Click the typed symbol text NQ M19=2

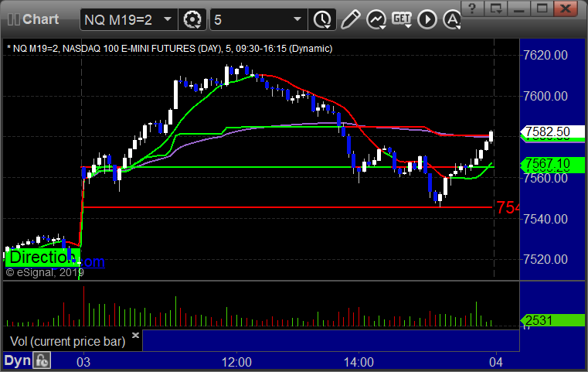point(118,19)
